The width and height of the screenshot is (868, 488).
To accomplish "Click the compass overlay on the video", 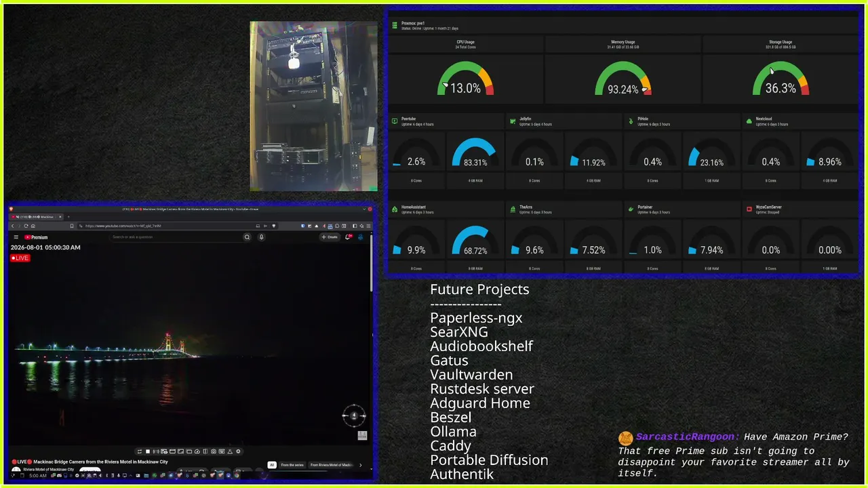I will click(354, 415).
